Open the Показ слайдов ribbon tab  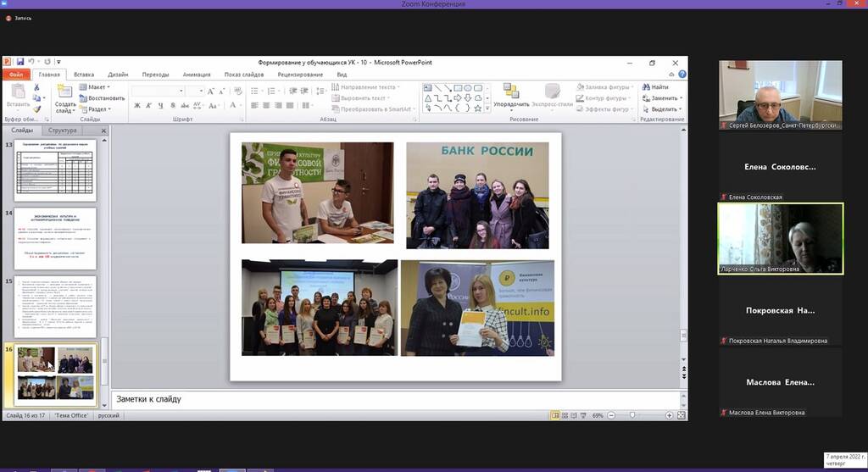tap(243, 75)
